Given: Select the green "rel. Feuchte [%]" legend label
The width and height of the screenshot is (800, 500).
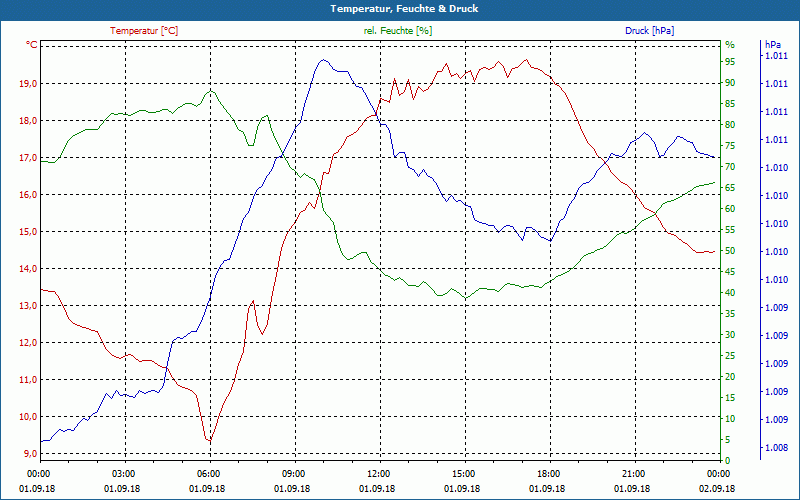Looking at the screenshot, I should pyautogui.click(x=398, y=31).
